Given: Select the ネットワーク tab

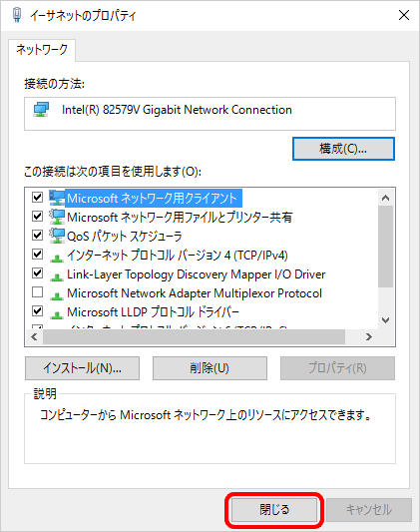Looking at the screenshot, I should 42,50.
